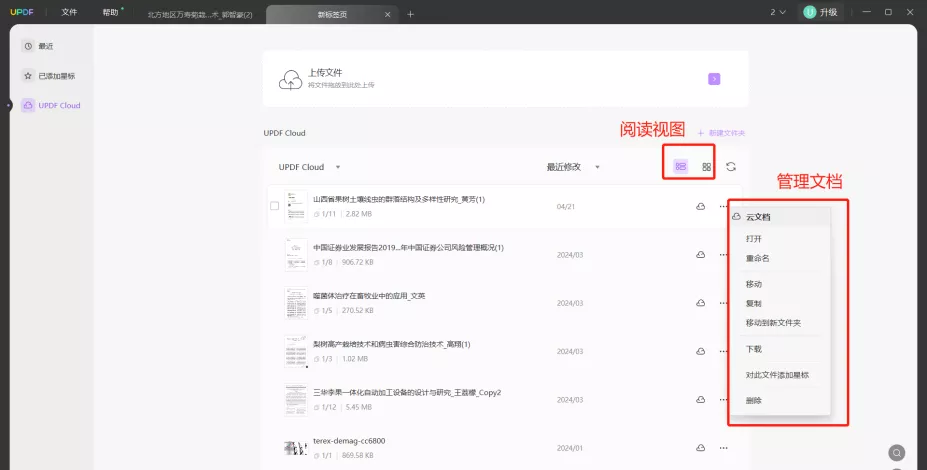The height and width of the screenshot is (470, 927).
Task: Select the 新标签页 tab
Action: click(333, 15)
